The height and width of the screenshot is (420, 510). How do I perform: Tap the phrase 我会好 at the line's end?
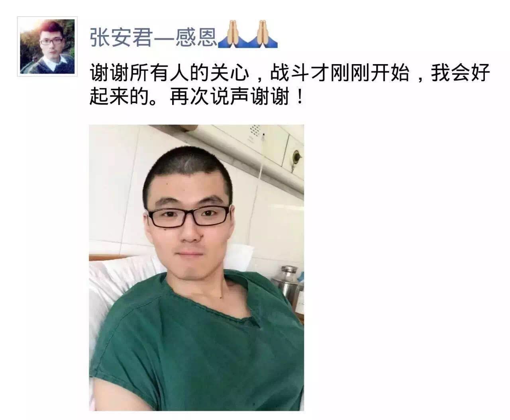coord(460,73)
